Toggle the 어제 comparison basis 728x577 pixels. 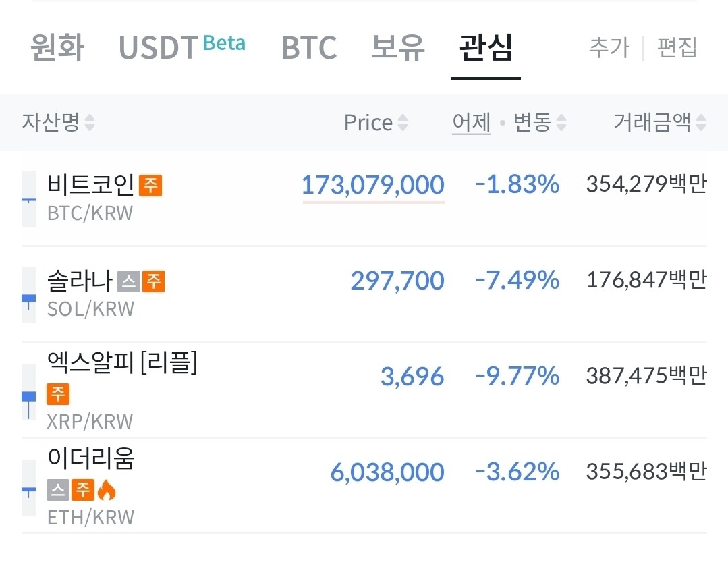point(472,123)
